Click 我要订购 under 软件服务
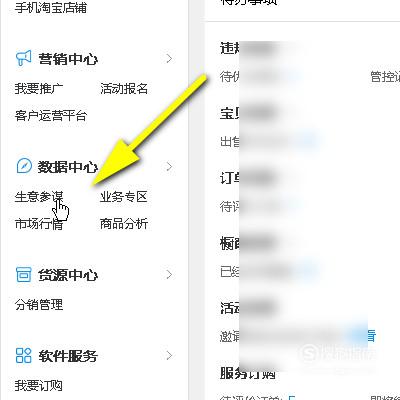Viewport: 400px width, 400px height. [x=39, y=386]
